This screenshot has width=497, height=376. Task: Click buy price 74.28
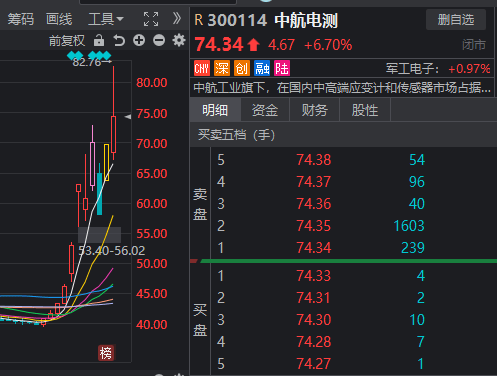point(314,342)
